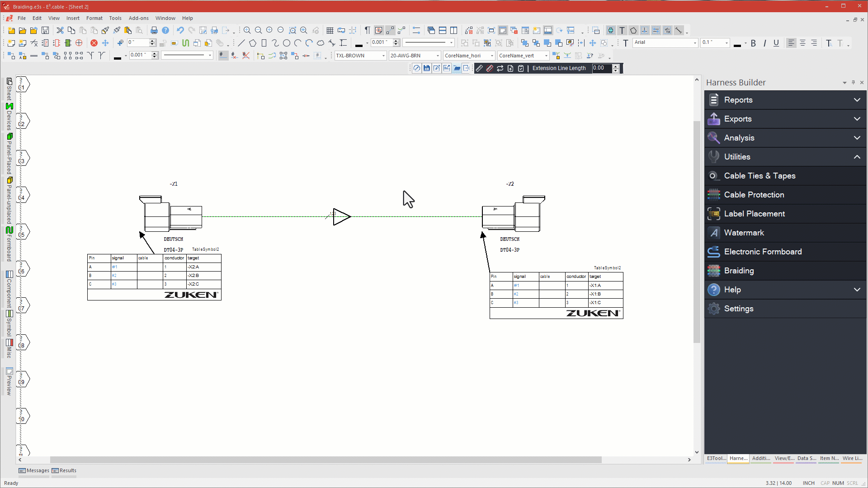Click the Electronic Formboard icon

point(713,251)
